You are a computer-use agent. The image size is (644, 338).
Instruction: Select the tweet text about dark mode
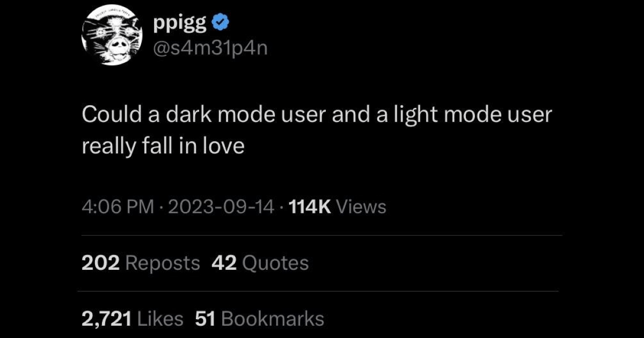click(317, 113)
